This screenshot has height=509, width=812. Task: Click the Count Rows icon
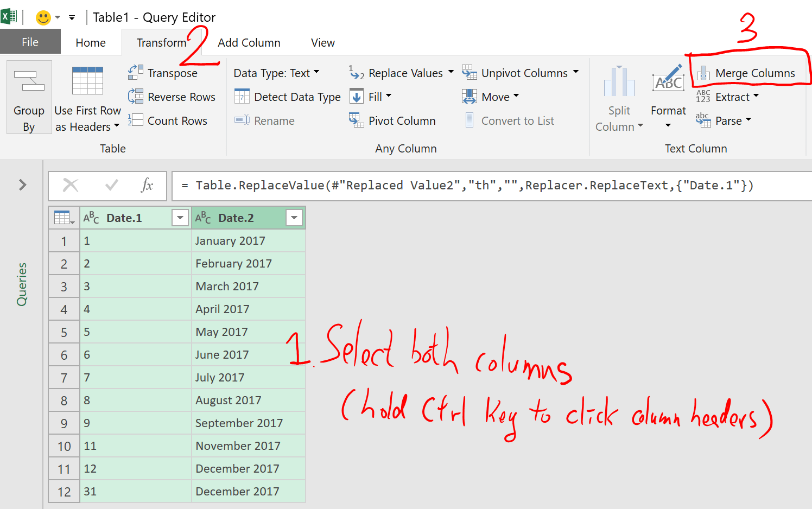(x=169, y=120)
